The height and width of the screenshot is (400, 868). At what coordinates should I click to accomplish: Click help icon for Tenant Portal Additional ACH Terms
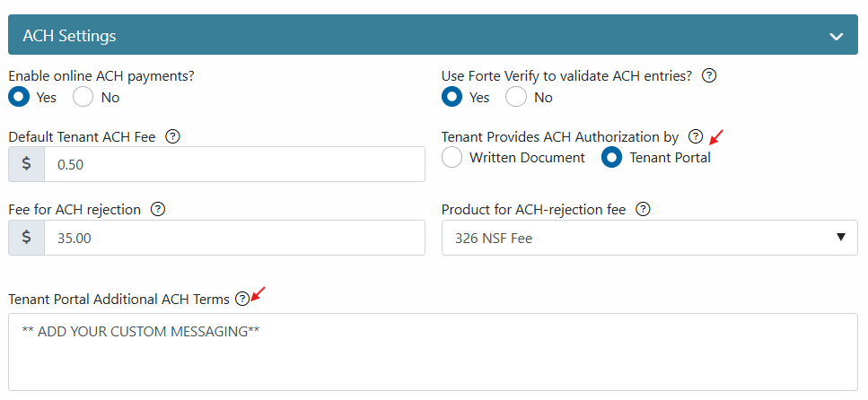[241, 299]
